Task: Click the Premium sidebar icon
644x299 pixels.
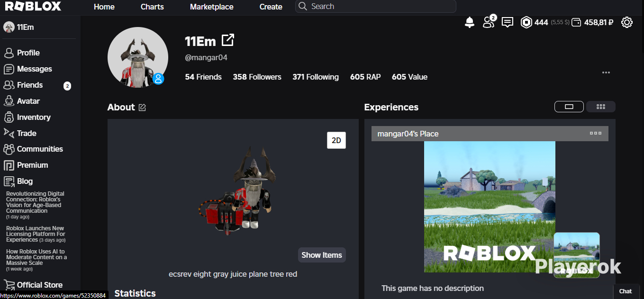Action: click(x=9, y=165)
